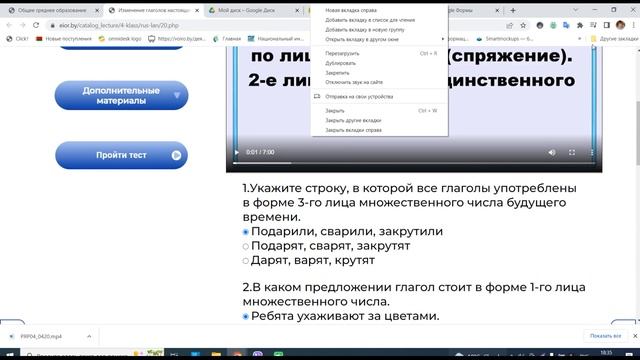This screenshot has width=640, height=360.
Task: Close the downloads bar
Action: coord(635,336)
